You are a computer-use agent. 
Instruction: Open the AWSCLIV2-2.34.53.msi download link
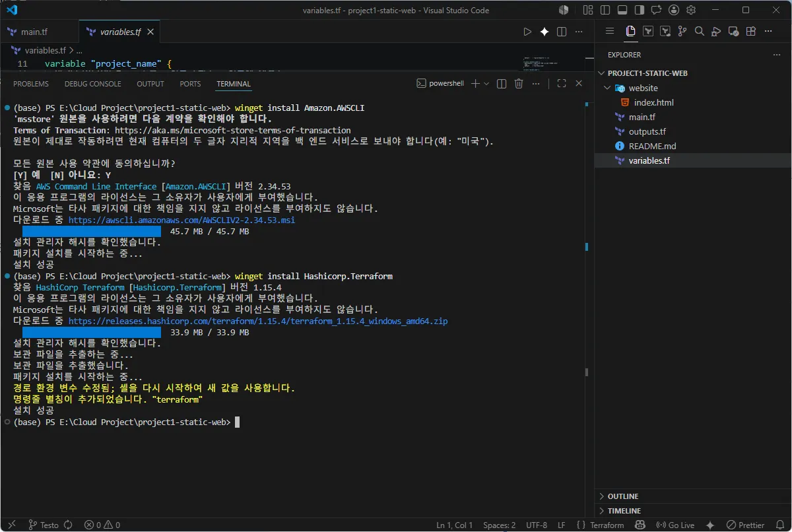(x=181, y=220)
